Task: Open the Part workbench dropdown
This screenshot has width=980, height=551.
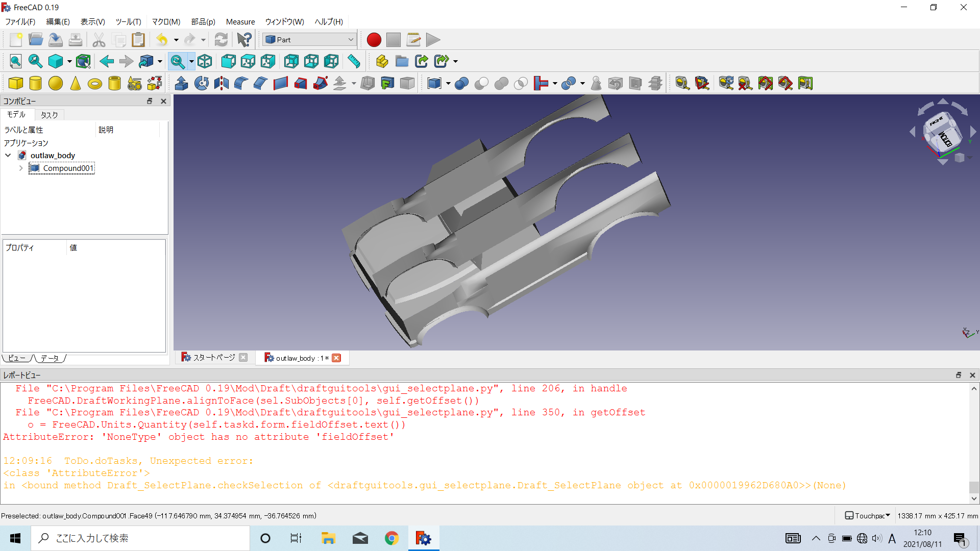Action: click(309, 40)
